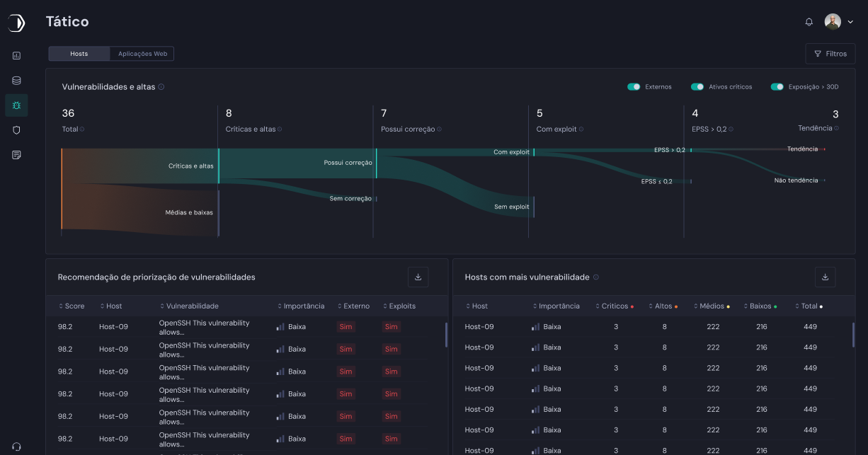Screen dimensions: 868x455
Task: Download the vulnerability prioritization recommendations table
Action: point(418,277)
